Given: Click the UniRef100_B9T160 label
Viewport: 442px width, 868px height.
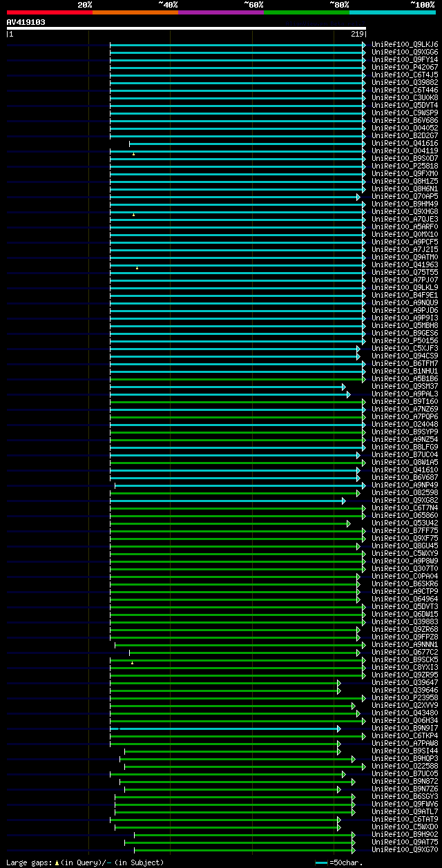Looking at the screenshot, I should 405,401.
